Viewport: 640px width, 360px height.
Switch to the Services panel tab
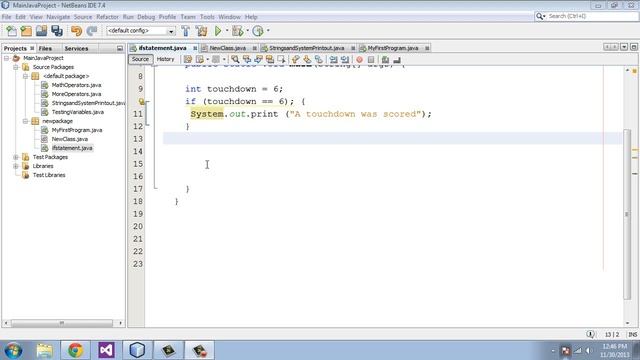tap(76, 48)
